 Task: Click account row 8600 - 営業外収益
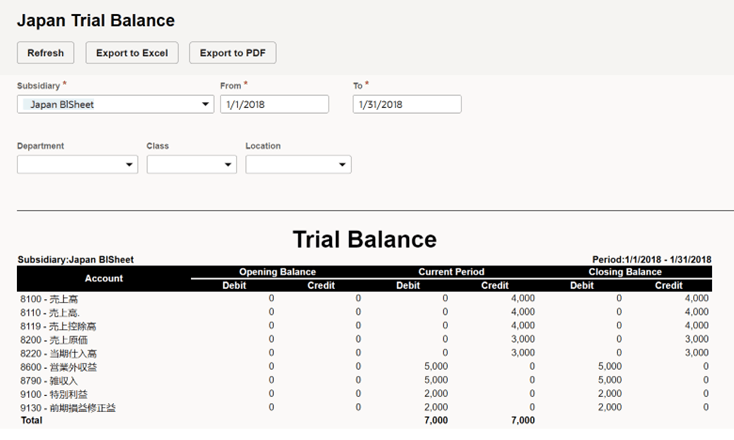pyautogui.click(x=57, y=367)
